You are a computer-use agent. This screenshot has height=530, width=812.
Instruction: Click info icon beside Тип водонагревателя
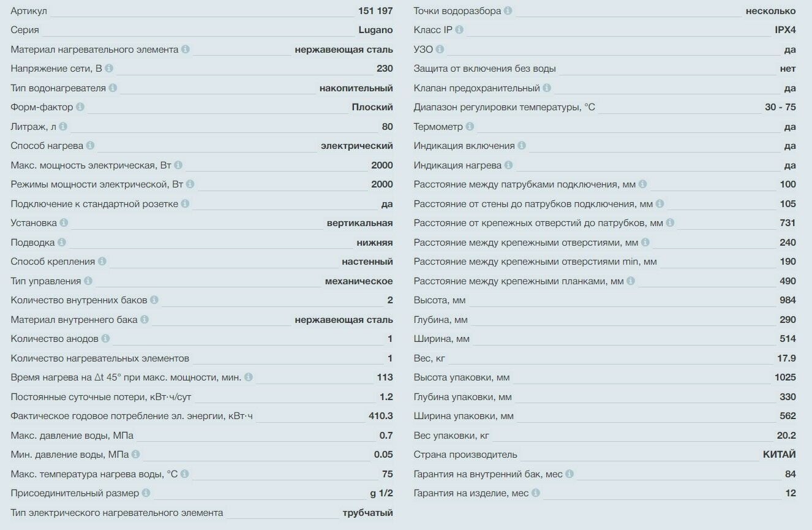click(113, 88)
